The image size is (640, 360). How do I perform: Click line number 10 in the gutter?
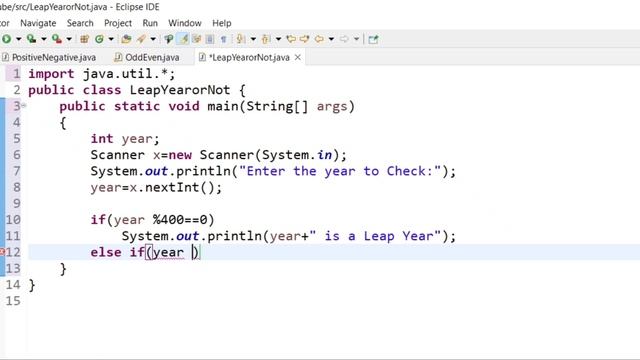coord(13,220)
